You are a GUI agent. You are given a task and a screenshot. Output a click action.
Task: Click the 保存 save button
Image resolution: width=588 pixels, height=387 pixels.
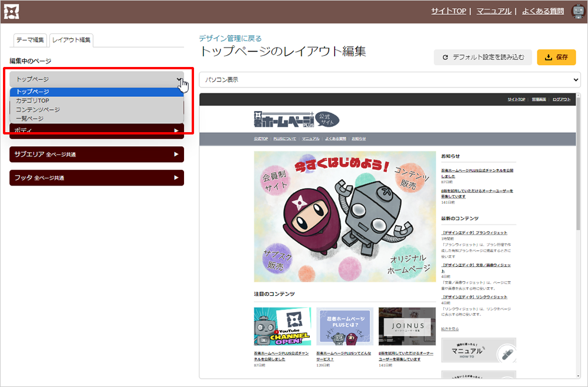coord(556,58)
